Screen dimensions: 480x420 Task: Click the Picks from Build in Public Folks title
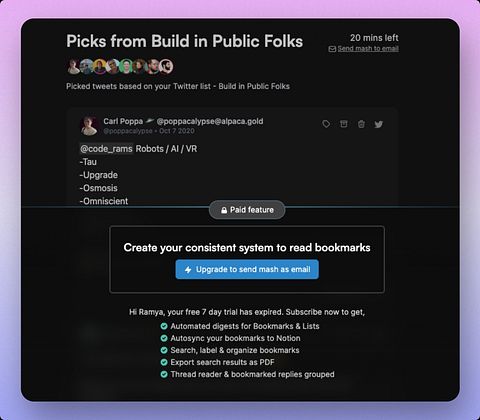[185, 41]
